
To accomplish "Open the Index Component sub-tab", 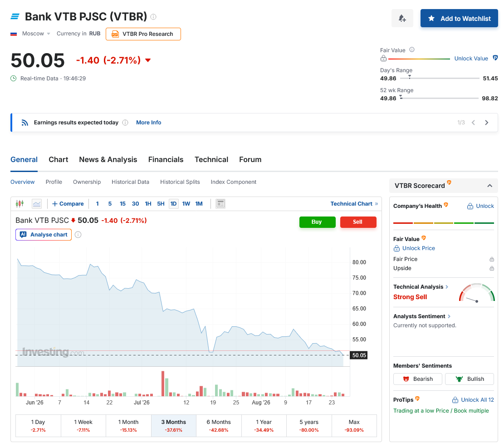I will 233,182.
